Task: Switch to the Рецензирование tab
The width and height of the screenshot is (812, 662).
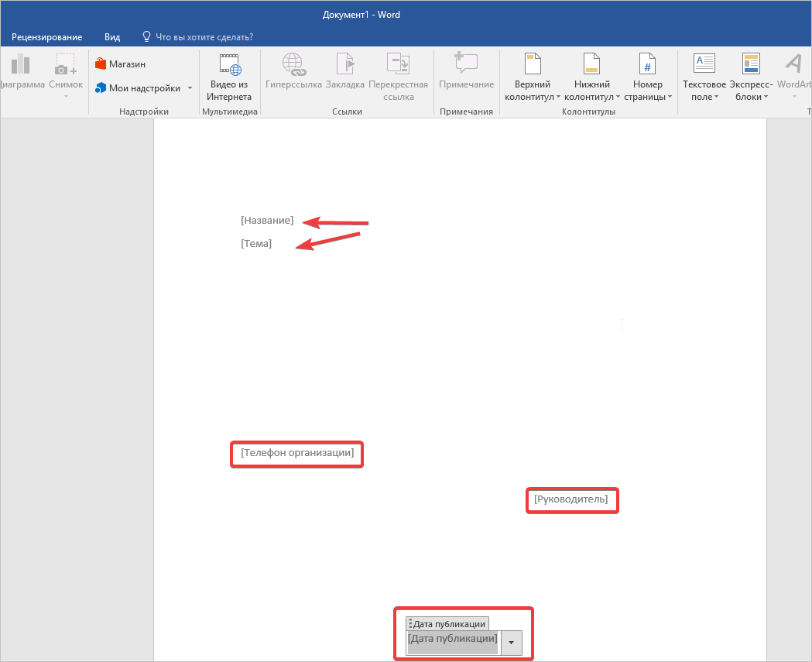Action: tap(46, 36)
